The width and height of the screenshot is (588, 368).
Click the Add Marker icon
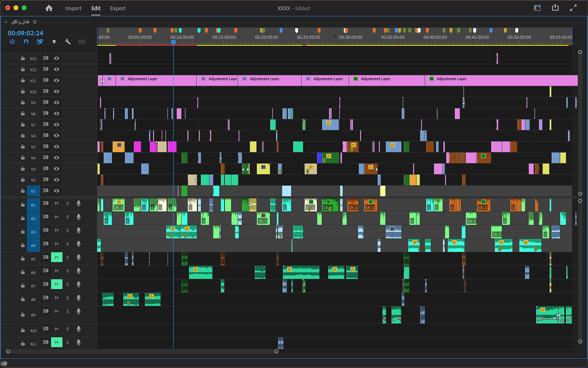click(x=54, y=42)
